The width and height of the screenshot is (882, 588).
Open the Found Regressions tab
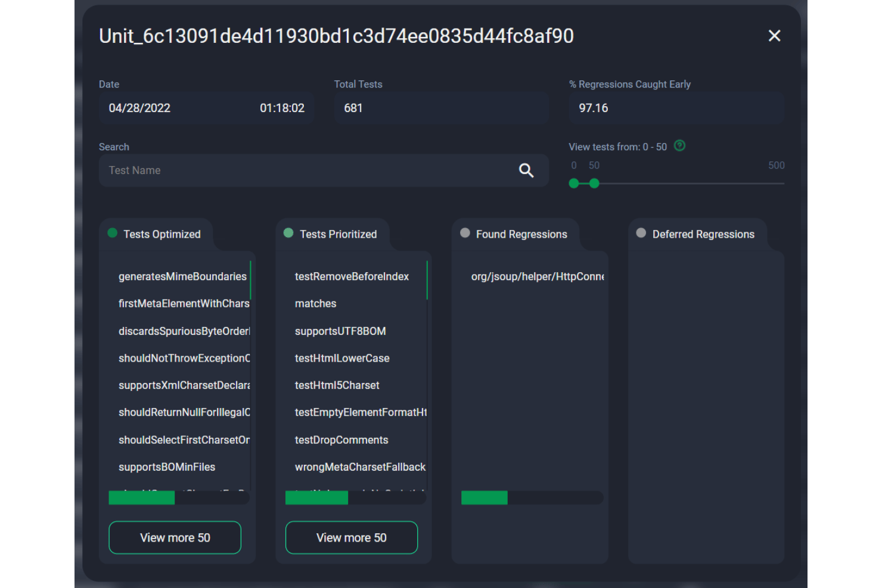tap(515, 234)
